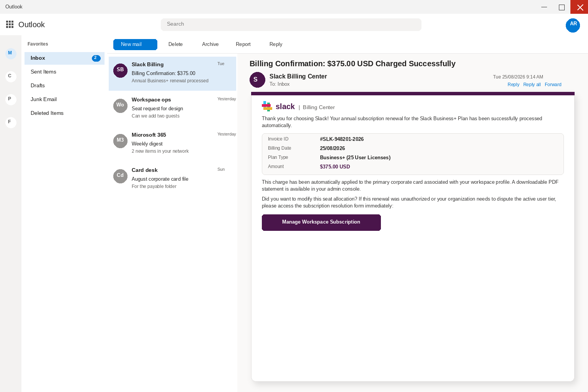Click plan type Business+ (25 User Licenses)
The width and height of the screenshot is (588, 392).
355,157
